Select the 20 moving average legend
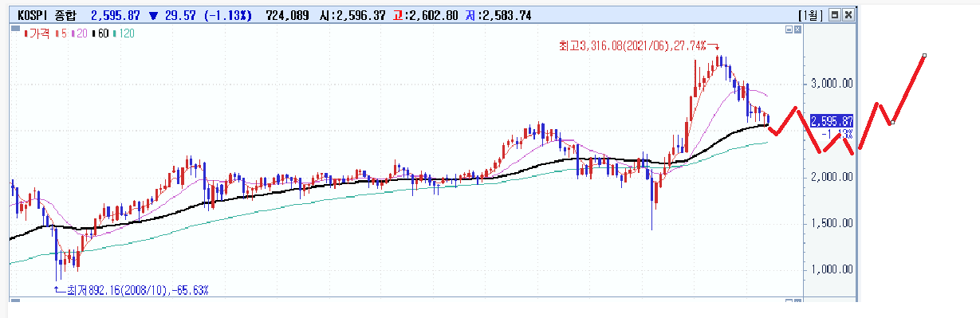980x318 pixels. (80, 33)
